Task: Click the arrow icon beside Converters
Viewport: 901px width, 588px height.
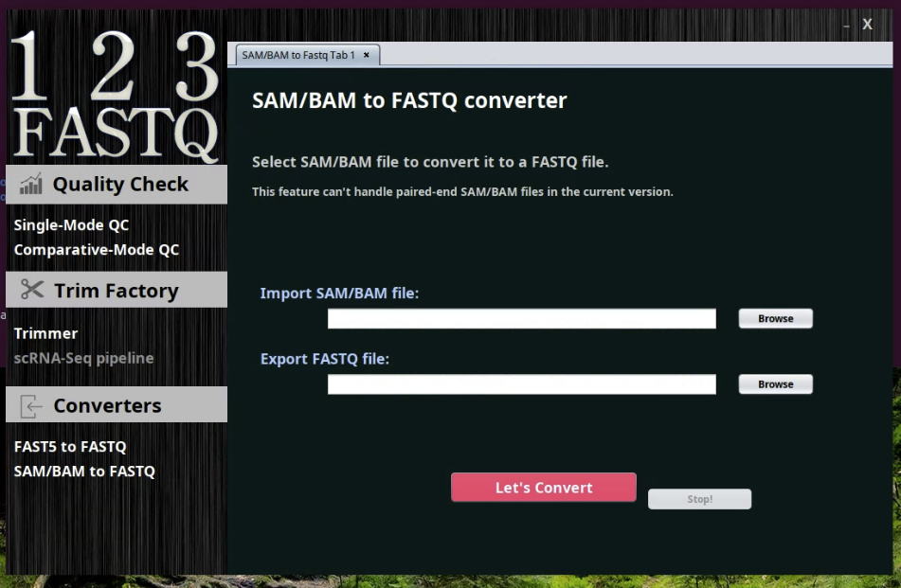Action: [29, 404]
